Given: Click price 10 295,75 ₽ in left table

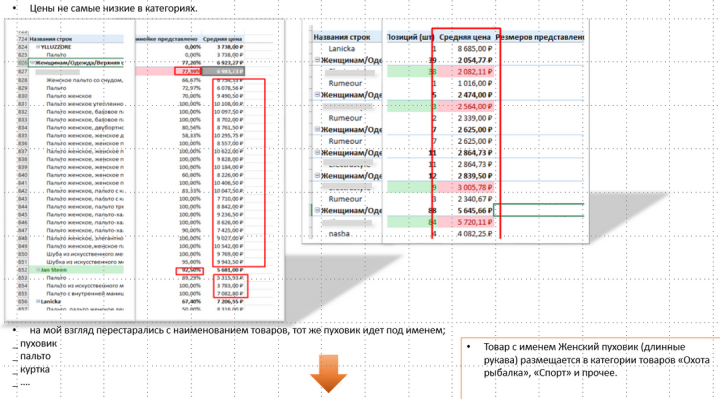Looking at the screenshot, I should point(229,135).
